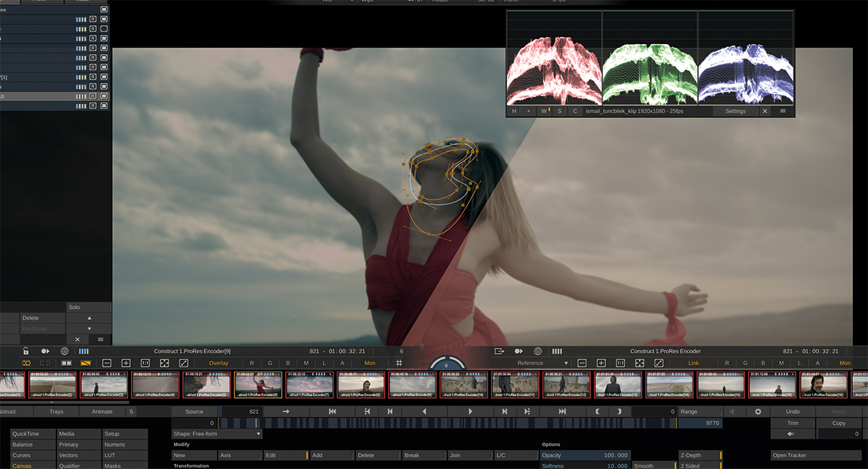Click the lock icon in the left viewer bar
Screen dimensions: 868x469
click(26, 351)
